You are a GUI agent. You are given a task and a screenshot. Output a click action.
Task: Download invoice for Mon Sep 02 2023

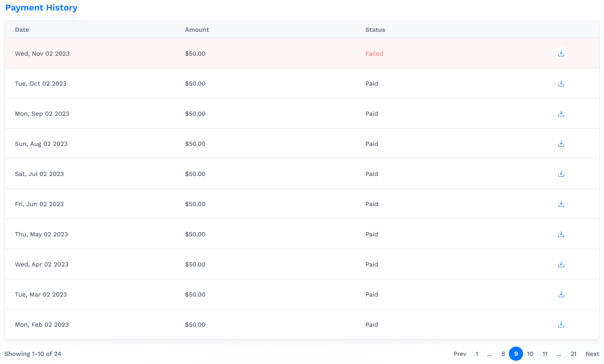tap(561, 113)
